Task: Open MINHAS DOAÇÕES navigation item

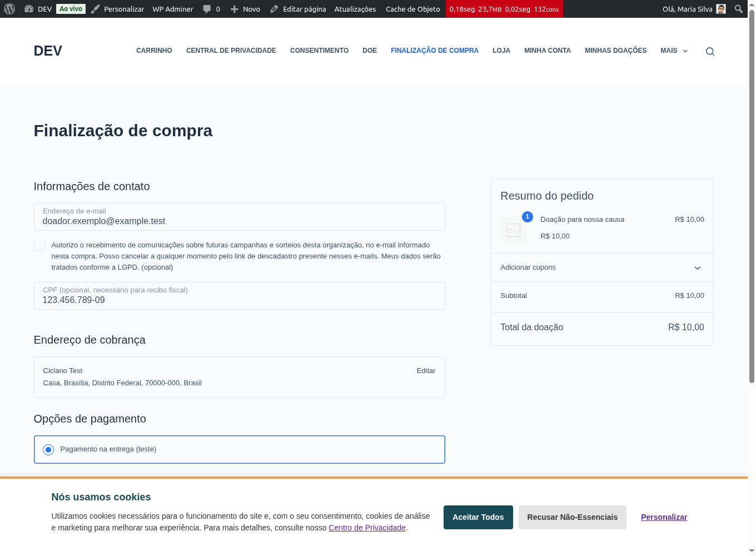Action: point(615,51)
